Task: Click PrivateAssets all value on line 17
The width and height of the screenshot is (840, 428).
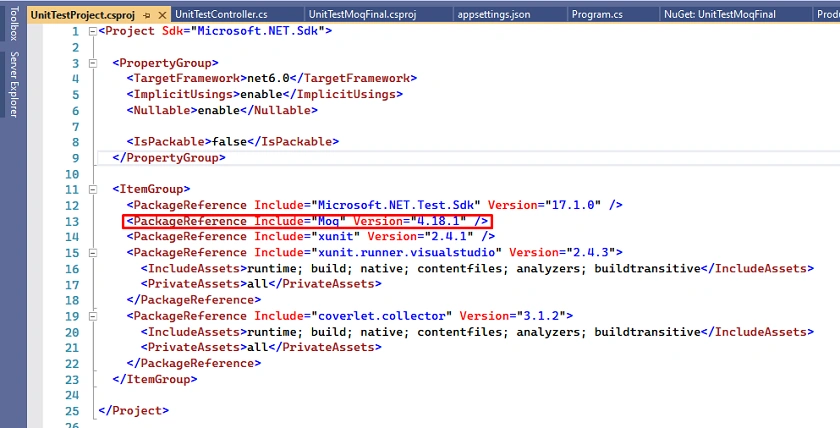Action: click(x=258, y=283)
